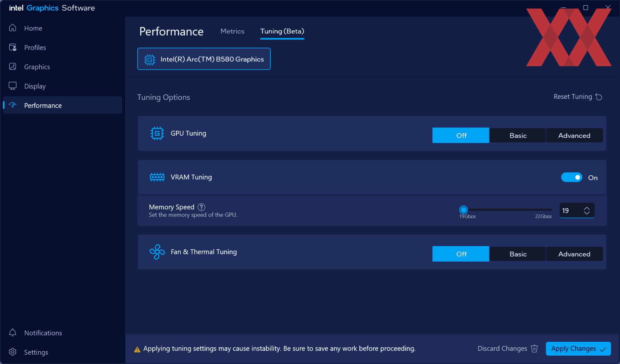Image resolution: width=620 pixels, height=364 pixels.
Task: Click the VRAM Tuning memory icon
Action: click(x=157, y=177)
